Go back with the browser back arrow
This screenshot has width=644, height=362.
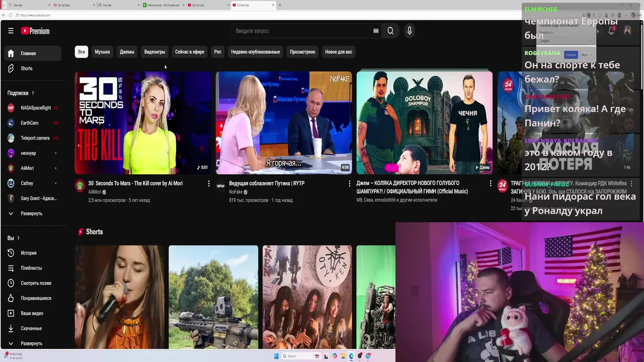pyautogui.click(x=4, y=15)
